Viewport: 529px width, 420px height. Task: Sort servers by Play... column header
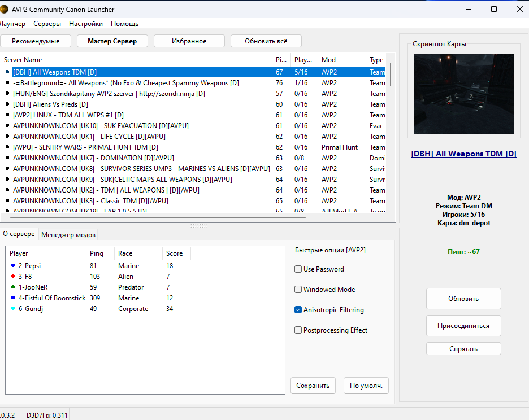pos(304,60)
